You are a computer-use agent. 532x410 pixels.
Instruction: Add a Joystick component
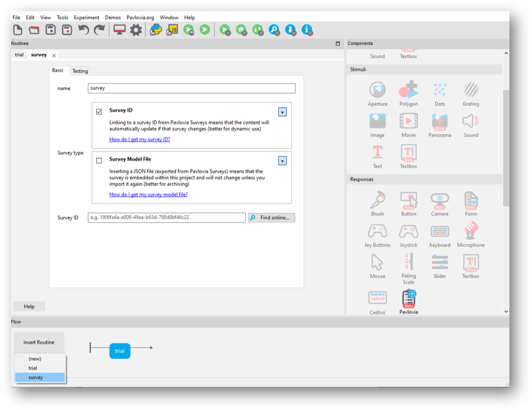click(x=408, y=235)
